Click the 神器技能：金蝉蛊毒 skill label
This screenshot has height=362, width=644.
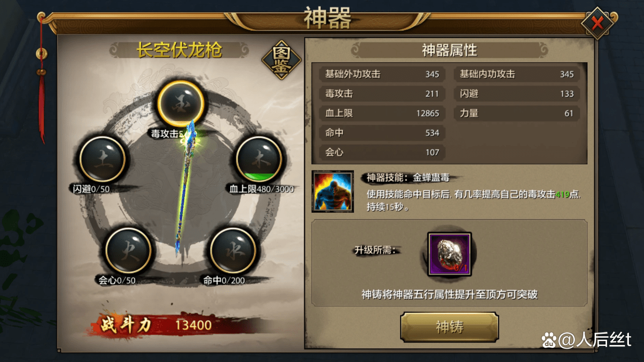click(408, 178)
